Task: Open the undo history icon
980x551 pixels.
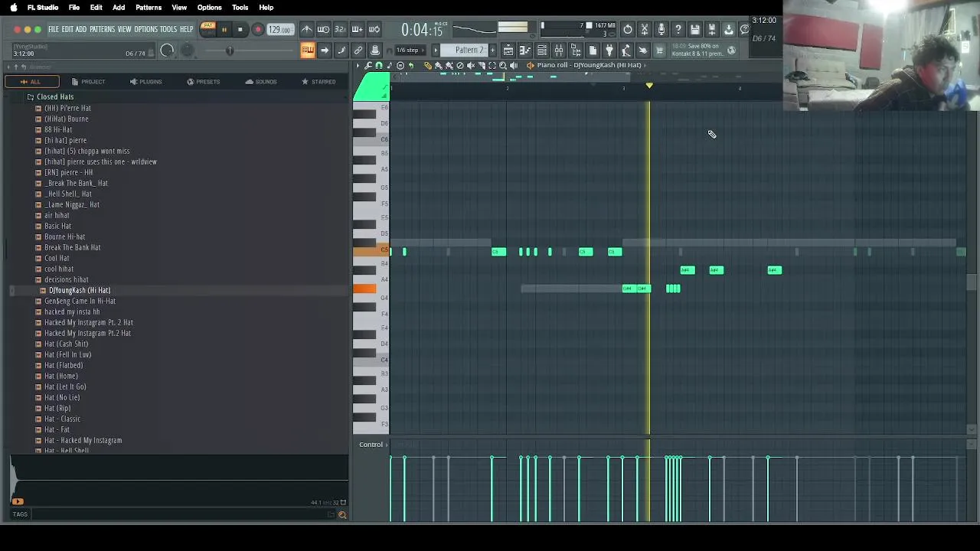Action: (x=627, y=29)
